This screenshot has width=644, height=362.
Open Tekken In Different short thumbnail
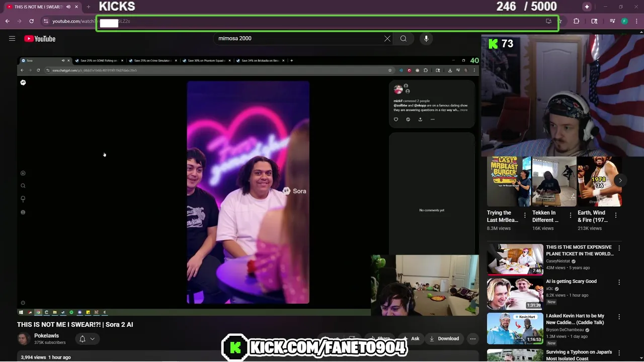click(x=554, y=182)
